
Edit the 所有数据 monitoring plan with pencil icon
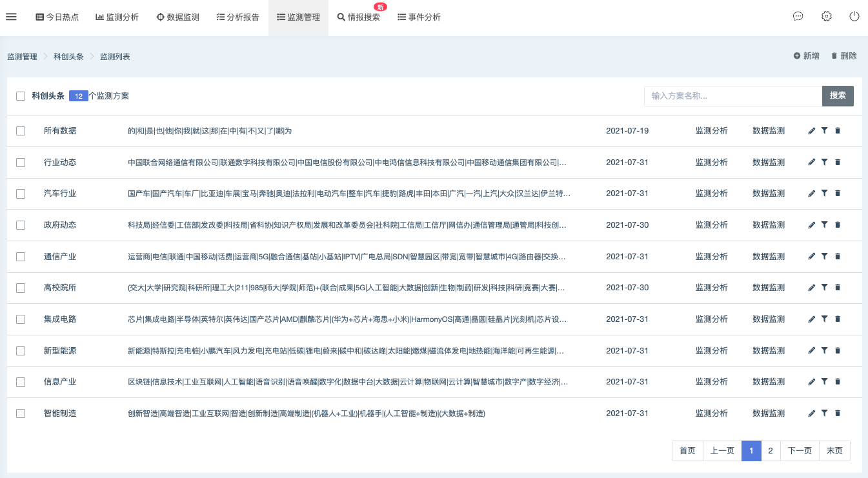tap(811, 130)
